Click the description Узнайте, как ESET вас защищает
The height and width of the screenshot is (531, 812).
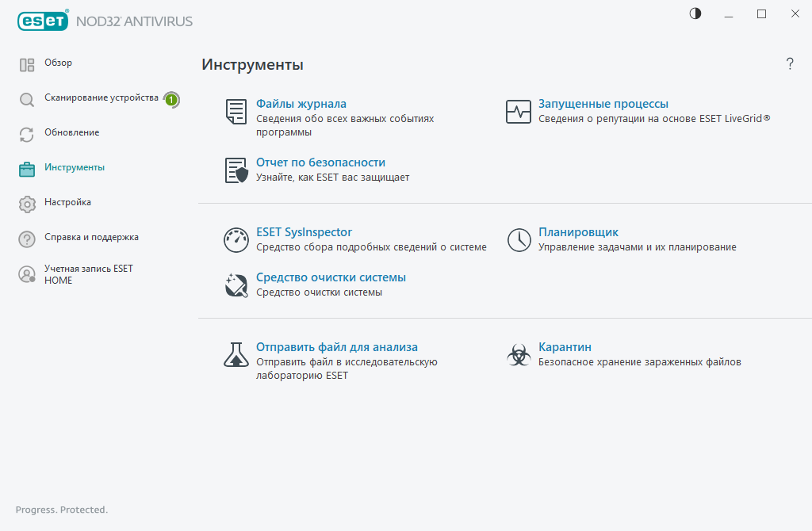[332, 178]
